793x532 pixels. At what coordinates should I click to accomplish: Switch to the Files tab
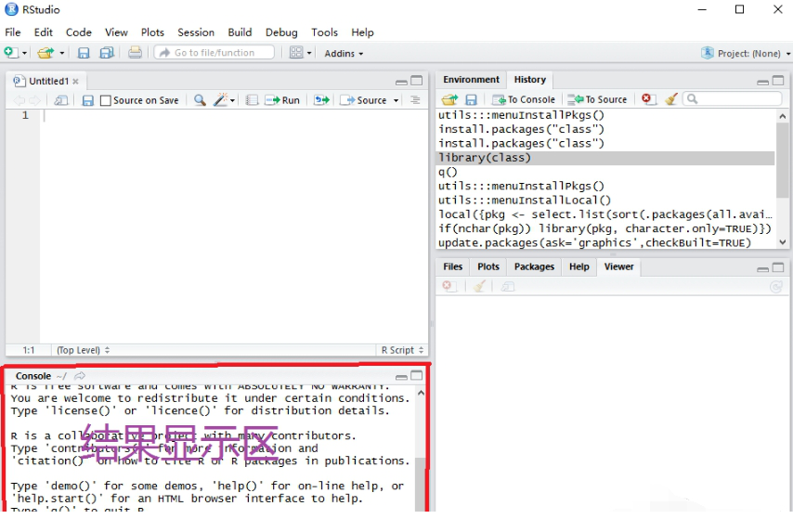[x=452, y=266]
